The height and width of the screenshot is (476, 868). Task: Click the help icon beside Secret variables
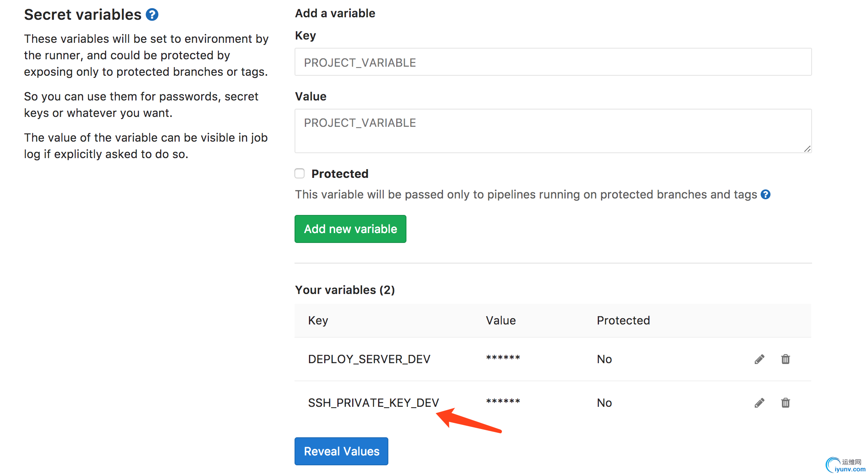tap(152, 15)
